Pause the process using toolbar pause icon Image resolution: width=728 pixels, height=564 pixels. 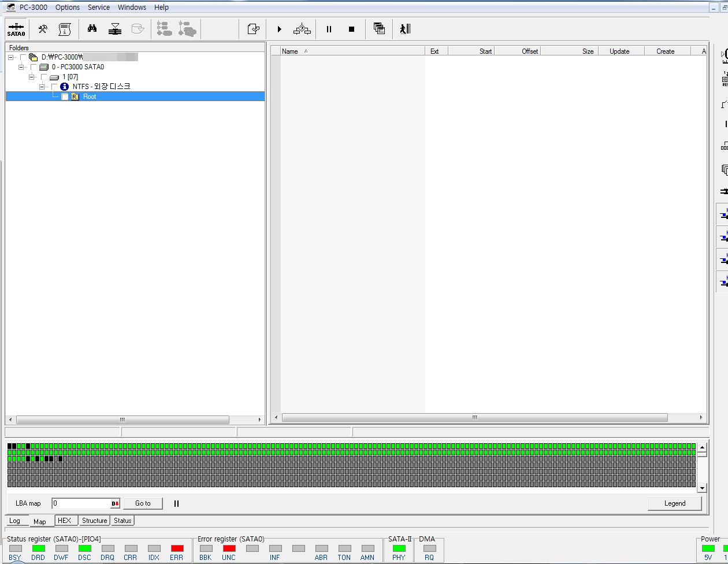click(x=329, y=29)
